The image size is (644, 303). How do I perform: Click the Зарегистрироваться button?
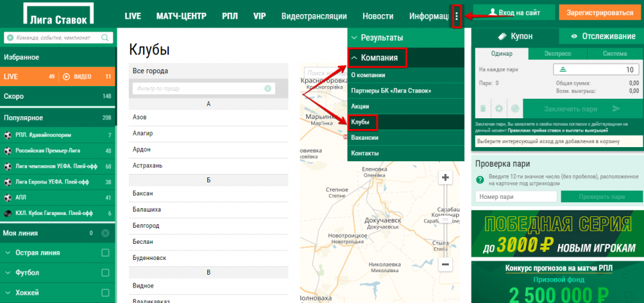click(600, 13)
